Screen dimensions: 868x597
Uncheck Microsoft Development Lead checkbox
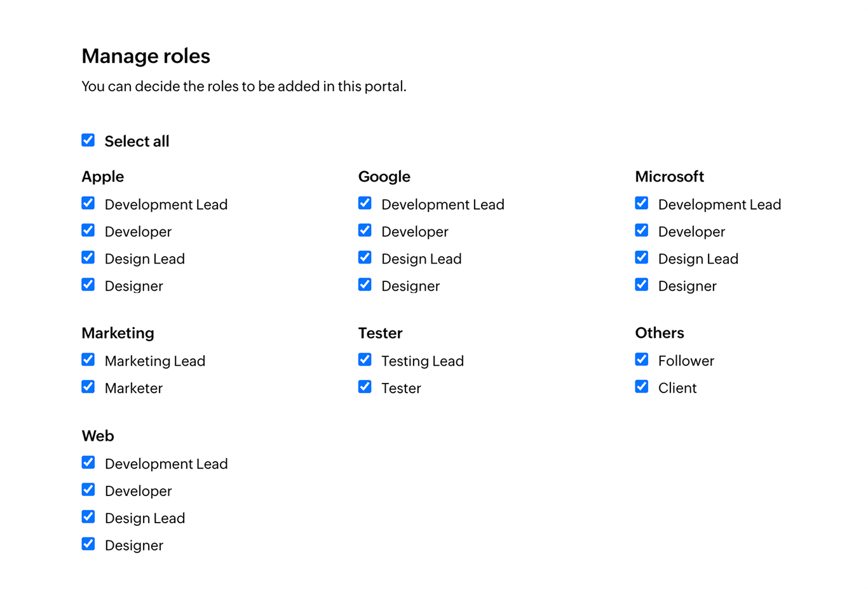[642, 203]
